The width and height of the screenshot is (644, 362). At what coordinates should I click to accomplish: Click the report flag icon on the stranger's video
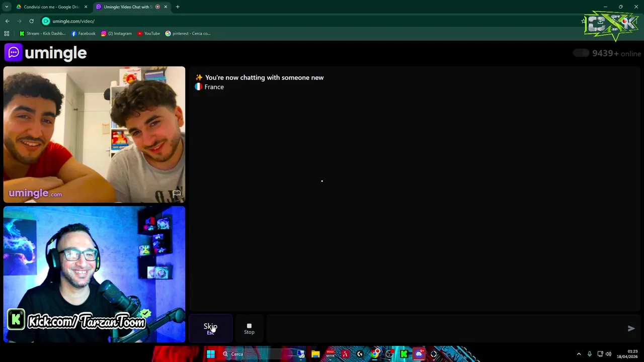[x=177, y=194]
